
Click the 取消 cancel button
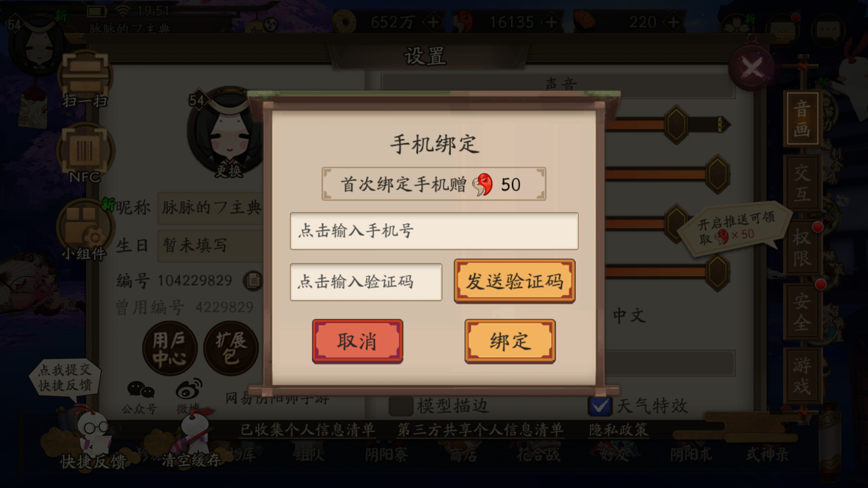[357, 341]
